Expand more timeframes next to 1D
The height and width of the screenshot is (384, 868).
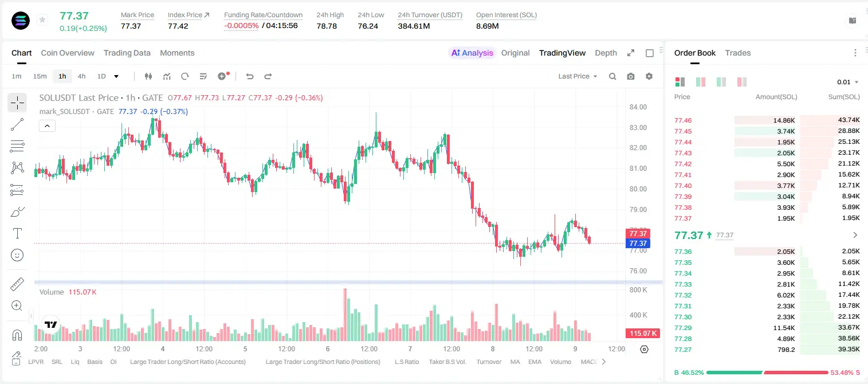116,76
